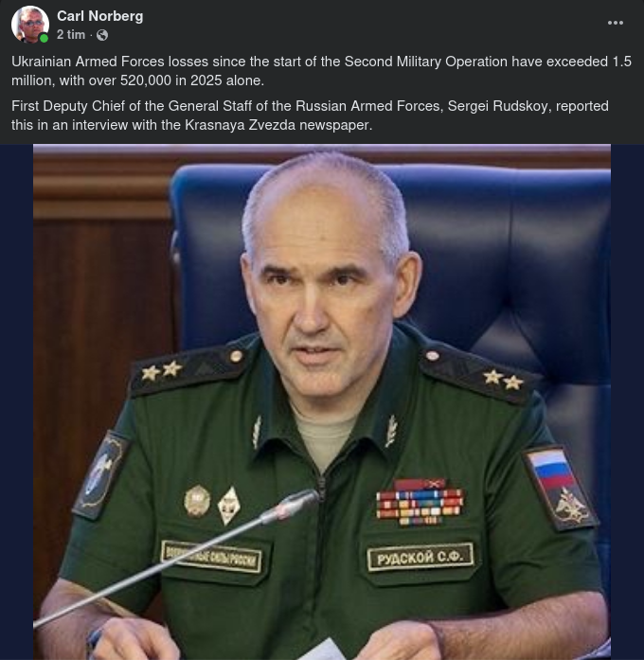This screenshot has height=660, width=644.
Task: Click the right shoulder epaulette stars
Action: (503, 380)
